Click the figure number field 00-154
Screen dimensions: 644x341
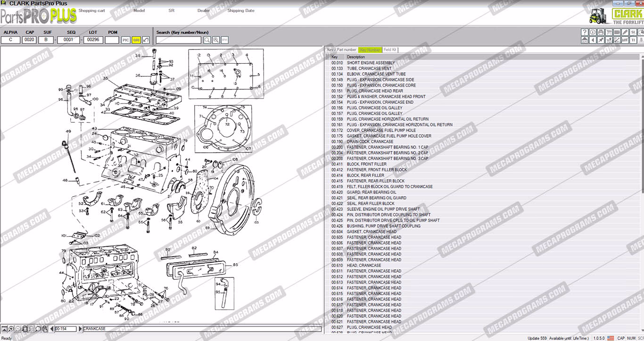pos(66,329)
